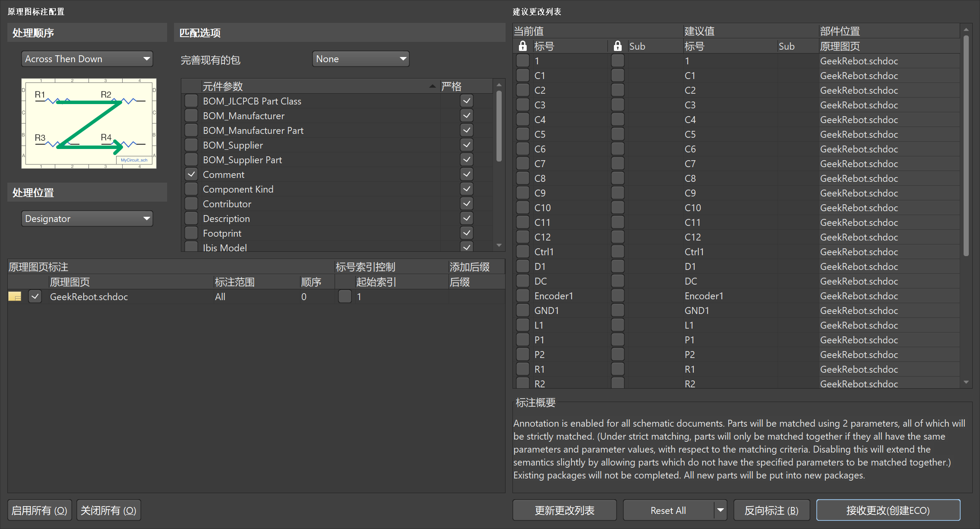Viewport: 980px width, 529px height.
Task: Lock designator C5 in current value column
Action: tap(522, 134)
